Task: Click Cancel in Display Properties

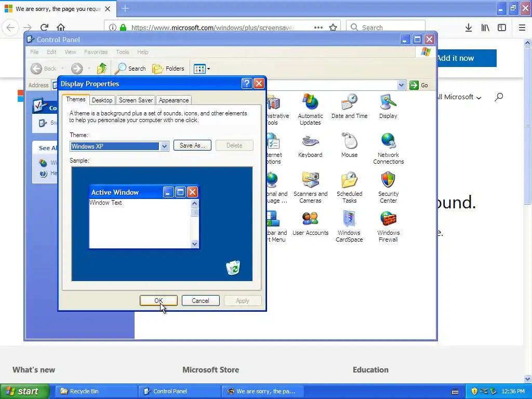Action: [x=201, y=301]
